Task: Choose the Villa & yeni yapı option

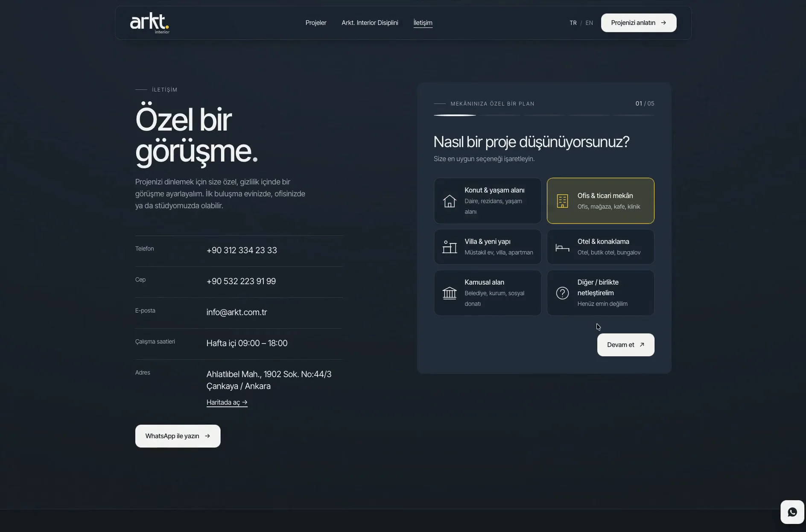Action: [488, 247]
